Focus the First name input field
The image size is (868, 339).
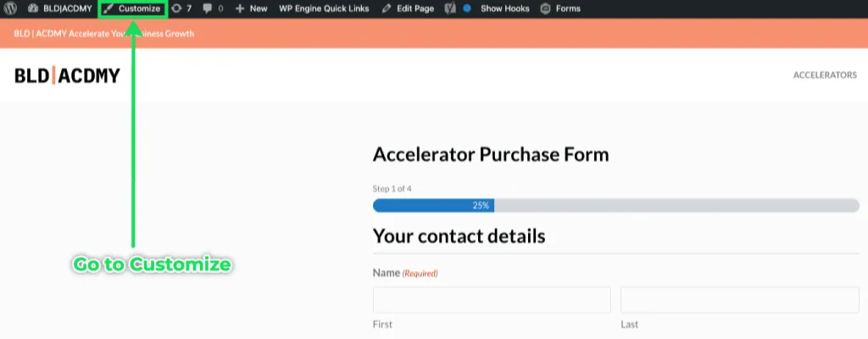(492, 300)
